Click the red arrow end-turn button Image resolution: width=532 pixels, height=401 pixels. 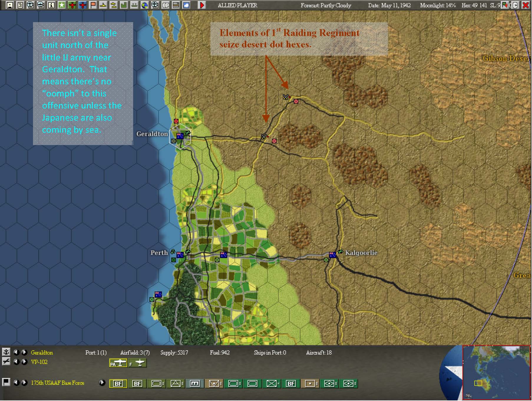(202, 5)
